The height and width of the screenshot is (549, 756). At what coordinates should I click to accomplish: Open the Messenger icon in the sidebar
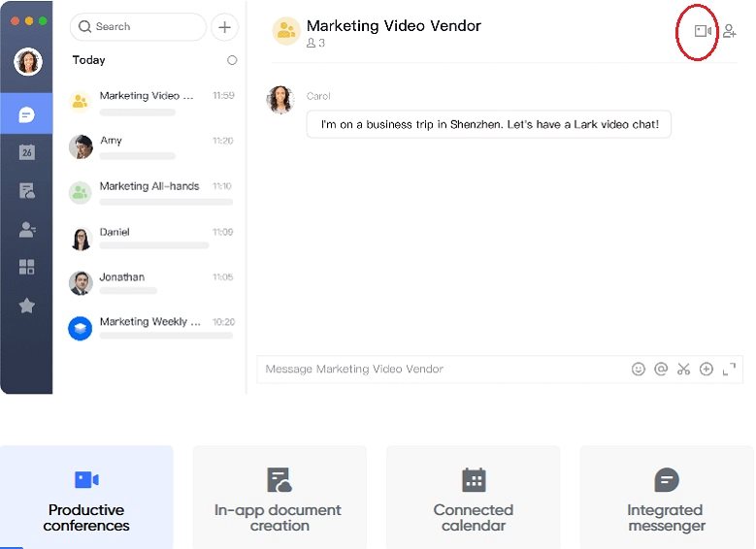27,115
